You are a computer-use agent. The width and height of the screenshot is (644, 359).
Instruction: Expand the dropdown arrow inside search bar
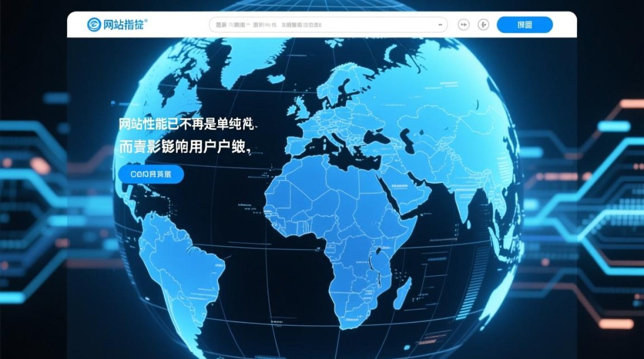[440, 25]
